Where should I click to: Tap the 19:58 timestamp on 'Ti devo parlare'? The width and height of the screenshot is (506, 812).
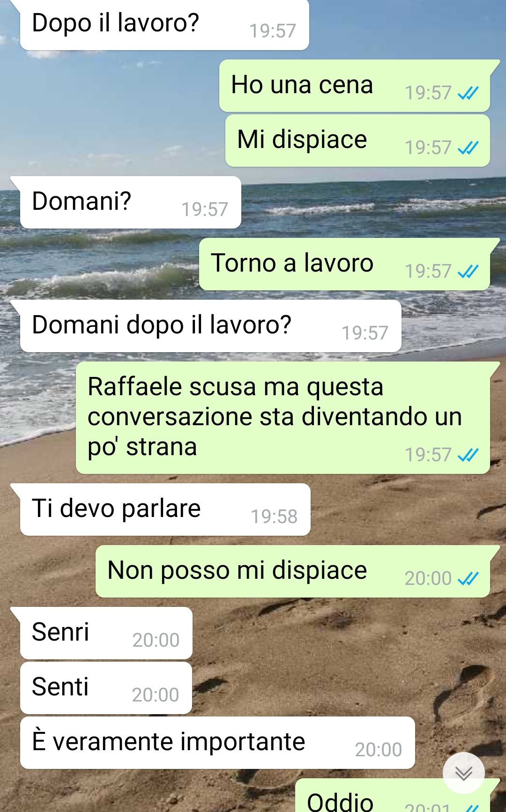[x=274, y=517]
